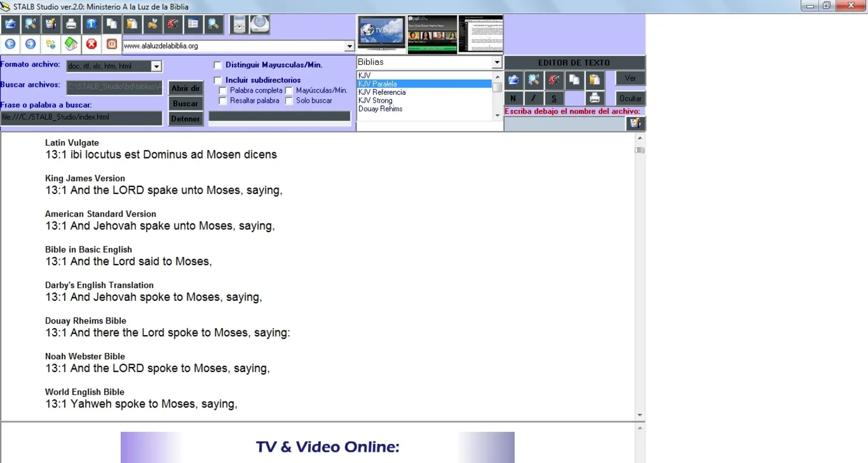Expand the Biblias category dropdown
Screen dimensions: 868x463
(497, 62)
